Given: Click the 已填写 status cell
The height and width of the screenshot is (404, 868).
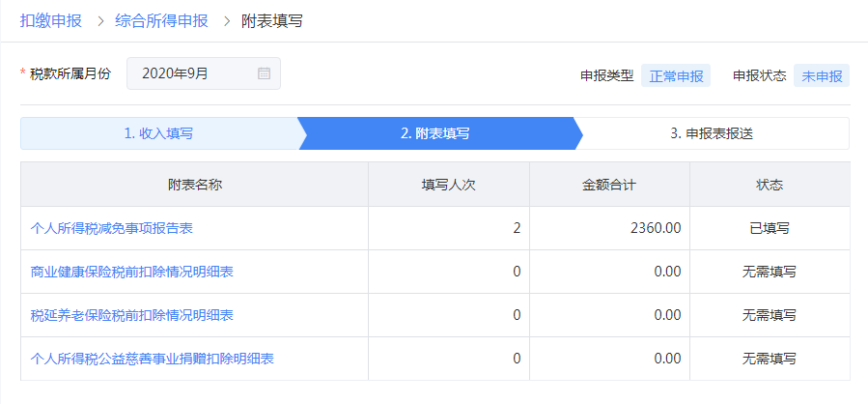Looking at the screenshot, I should click(769, 229).
